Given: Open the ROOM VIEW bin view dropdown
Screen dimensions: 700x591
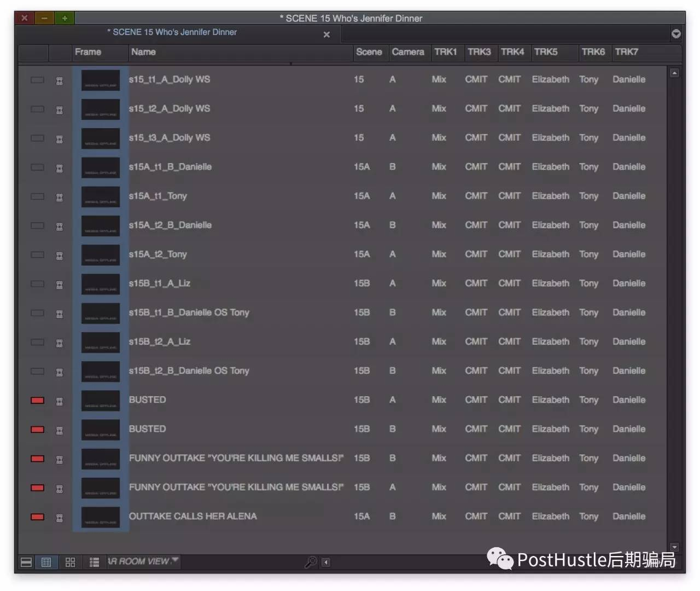Looking at the screenshot, I should tap(143, 561).
